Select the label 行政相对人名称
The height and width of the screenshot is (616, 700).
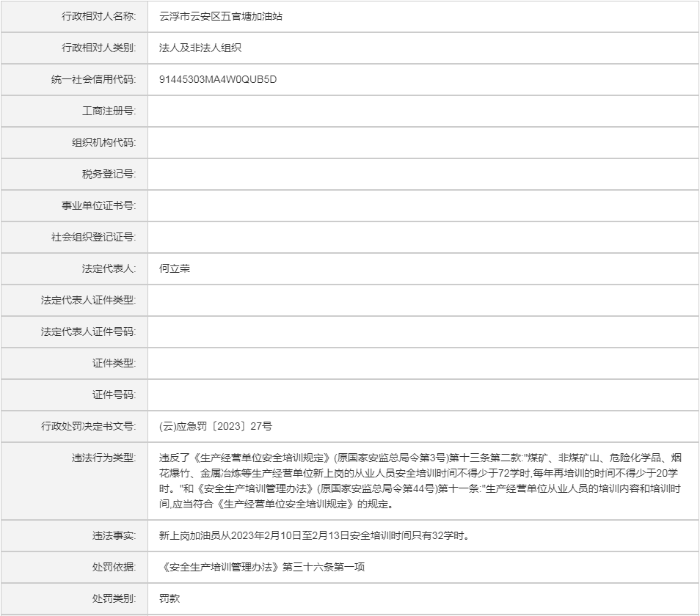98,17
